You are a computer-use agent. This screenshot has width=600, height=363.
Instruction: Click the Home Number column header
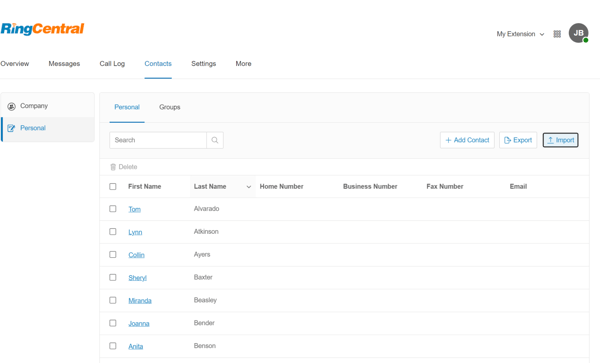point(281,187)
